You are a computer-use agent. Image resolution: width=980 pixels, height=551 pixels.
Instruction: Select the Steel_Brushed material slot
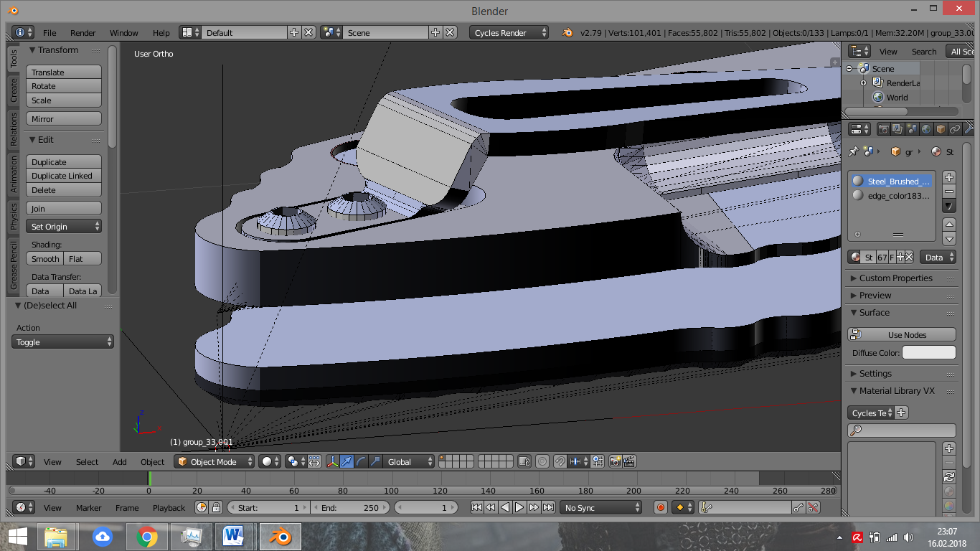(892, 181)
